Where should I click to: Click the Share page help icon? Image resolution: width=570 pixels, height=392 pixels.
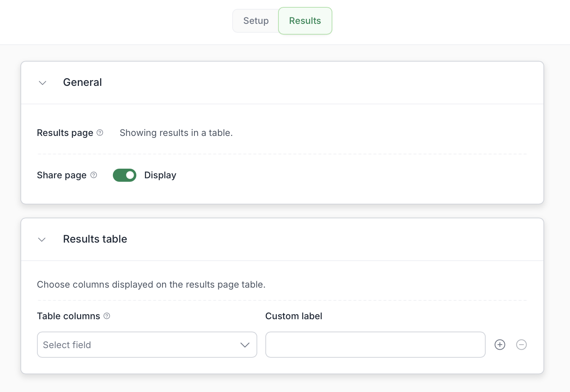[94, 175]
